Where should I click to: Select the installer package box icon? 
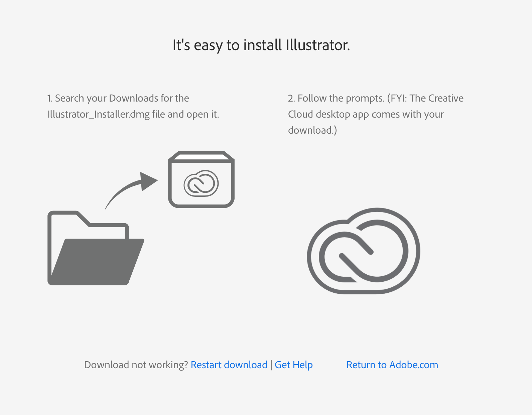tap(201, 179)
